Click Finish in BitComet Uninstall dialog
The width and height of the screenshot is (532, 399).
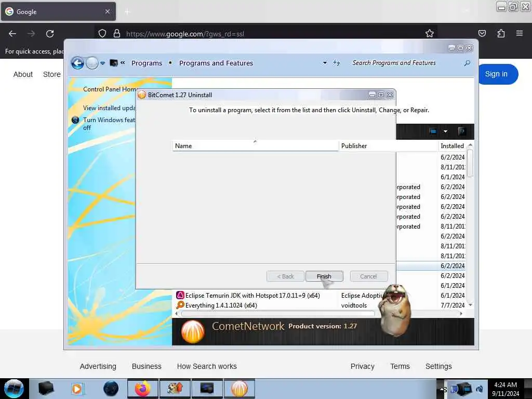(x=324, y=276)
